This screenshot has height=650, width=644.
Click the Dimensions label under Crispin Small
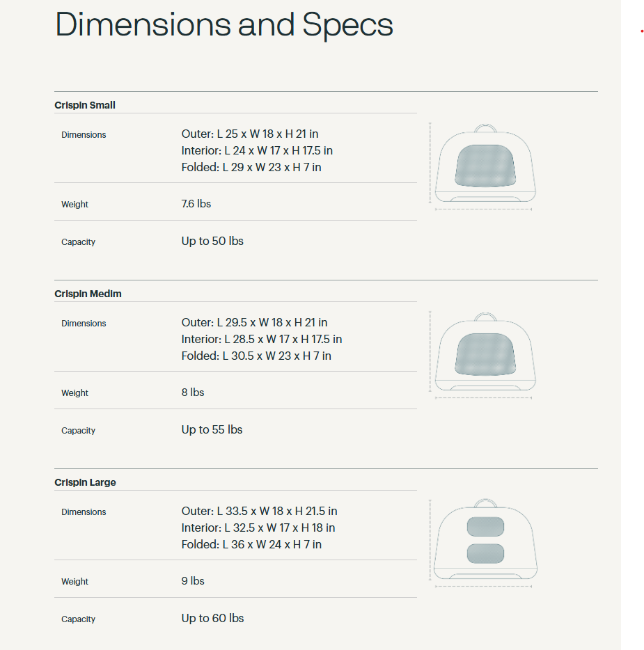click(84, 135)
